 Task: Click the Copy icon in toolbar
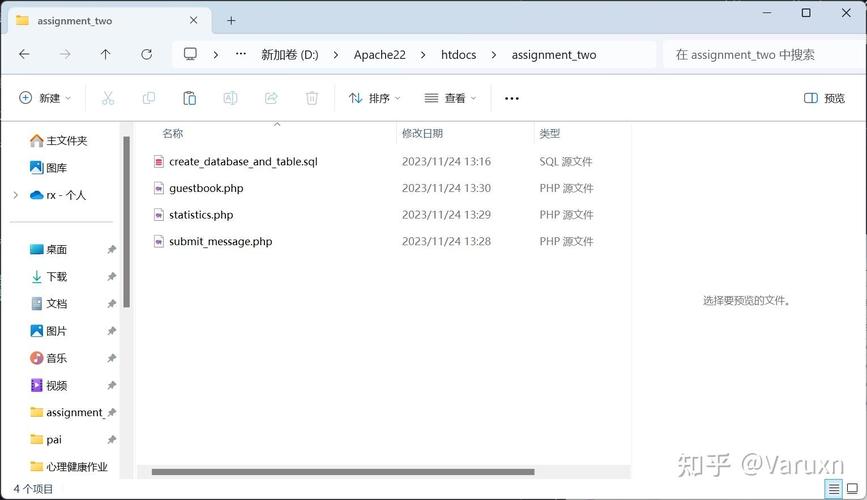[x=149, y=98]
